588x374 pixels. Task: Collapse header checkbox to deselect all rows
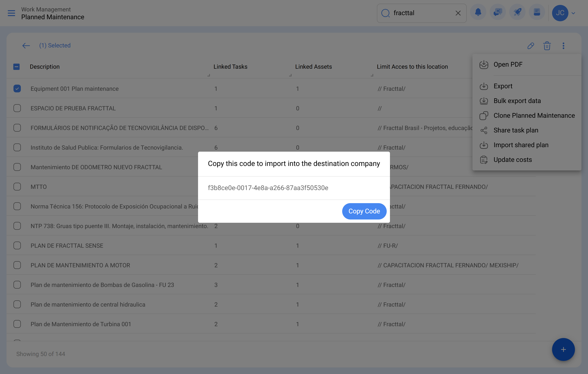coord(16,66)
